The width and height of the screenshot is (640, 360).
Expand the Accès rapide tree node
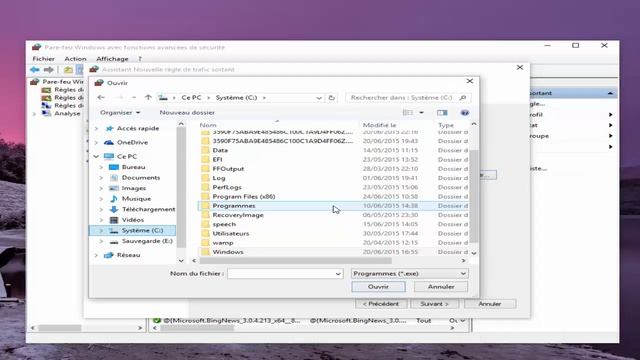pyautogui.click(x=96, y=129)
